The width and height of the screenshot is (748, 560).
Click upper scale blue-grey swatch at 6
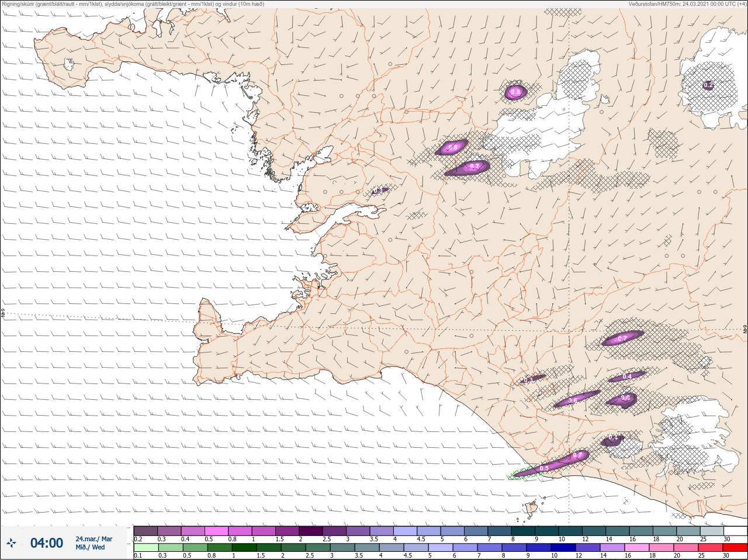click(x=476, y=531)
